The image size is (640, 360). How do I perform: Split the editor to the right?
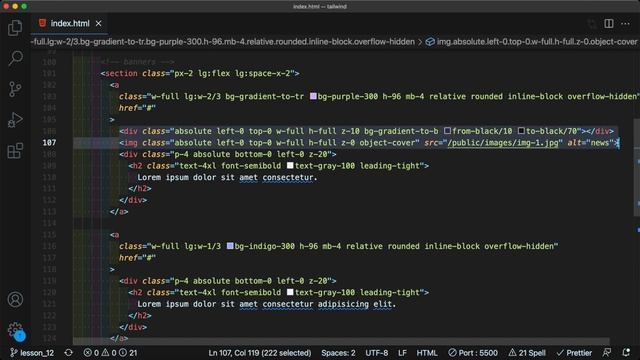point(609,24)
